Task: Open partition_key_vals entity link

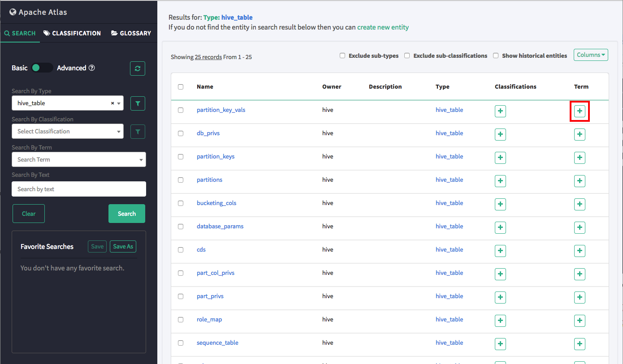Action: pos(221,110)
